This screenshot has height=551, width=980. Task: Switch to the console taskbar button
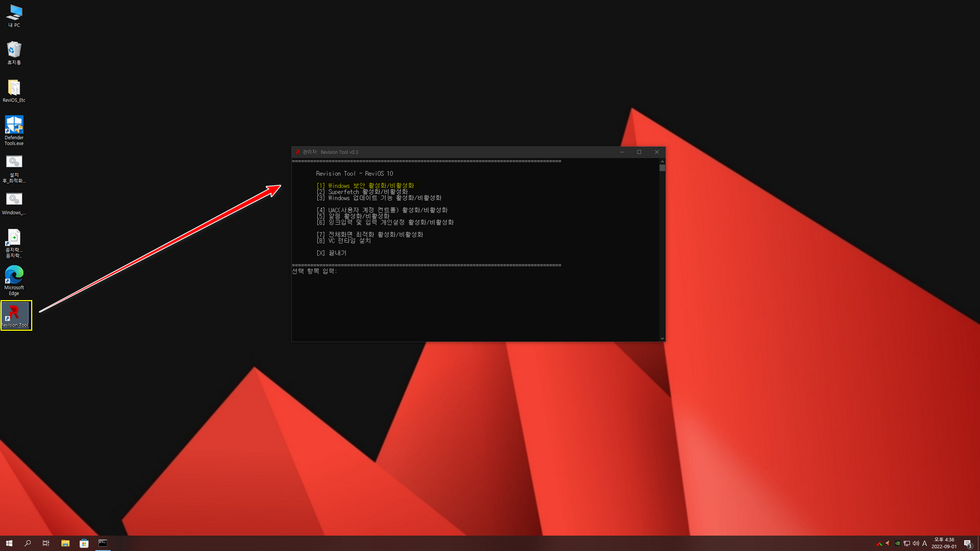point(102,543)
